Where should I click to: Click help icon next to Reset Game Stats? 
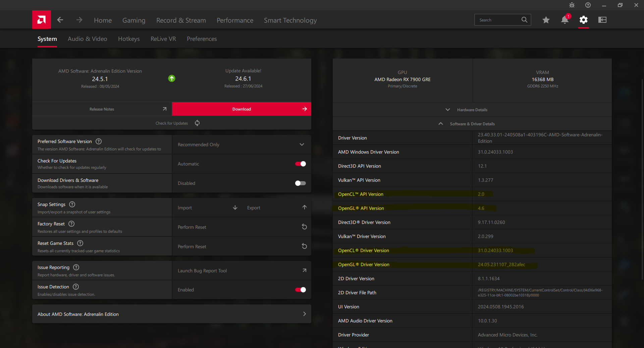(80, 243)
